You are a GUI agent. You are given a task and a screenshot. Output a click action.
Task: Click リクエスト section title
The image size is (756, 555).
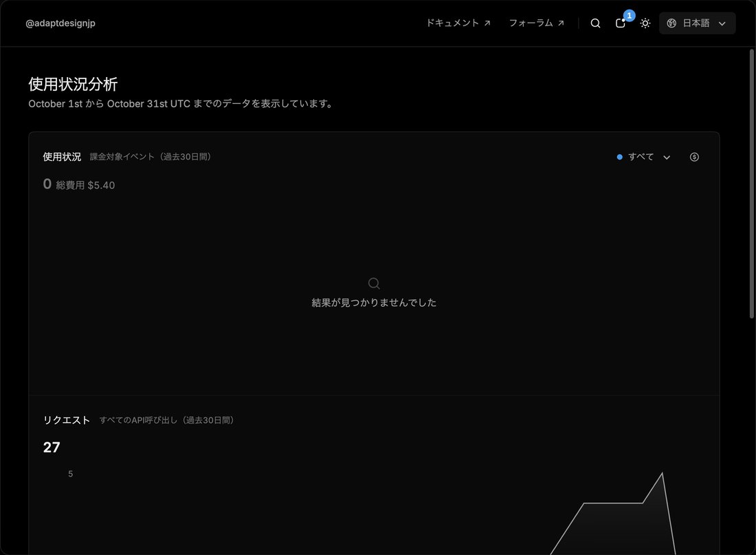pyautogui.click(x=67, y=420)
